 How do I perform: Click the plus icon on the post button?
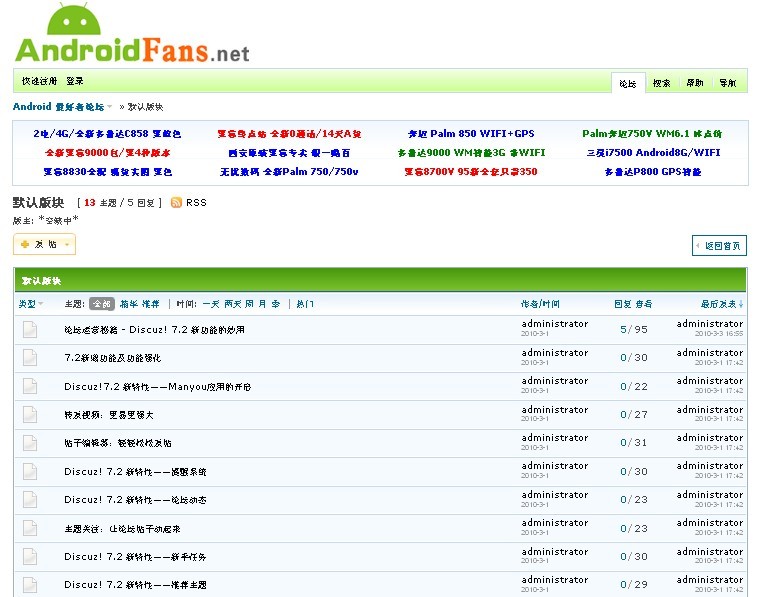click(x=25, y=245)
